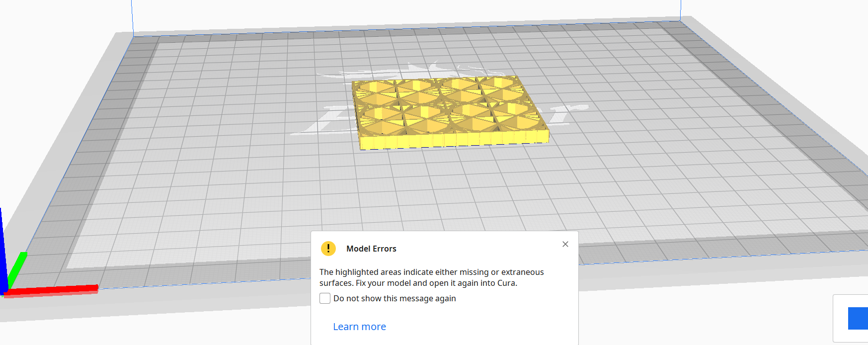The image size is (868, 345).
Task: Click the blue button at bottom right
Action: point(858,318)
